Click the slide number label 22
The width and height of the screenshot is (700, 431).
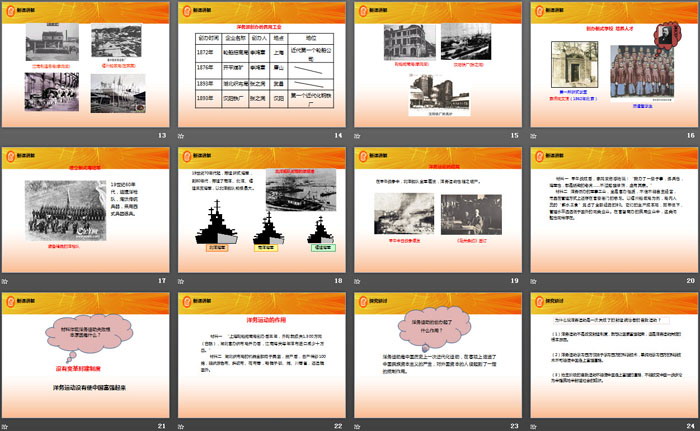[x=338, y=426]
